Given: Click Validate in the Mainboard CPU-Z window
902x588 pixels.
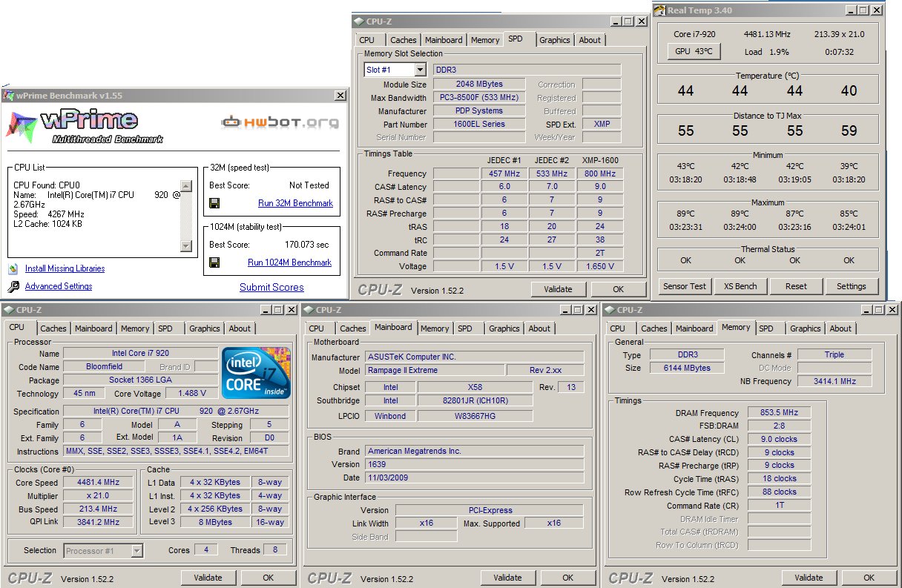Looking at the screenshot, I should tap(507, 578).
